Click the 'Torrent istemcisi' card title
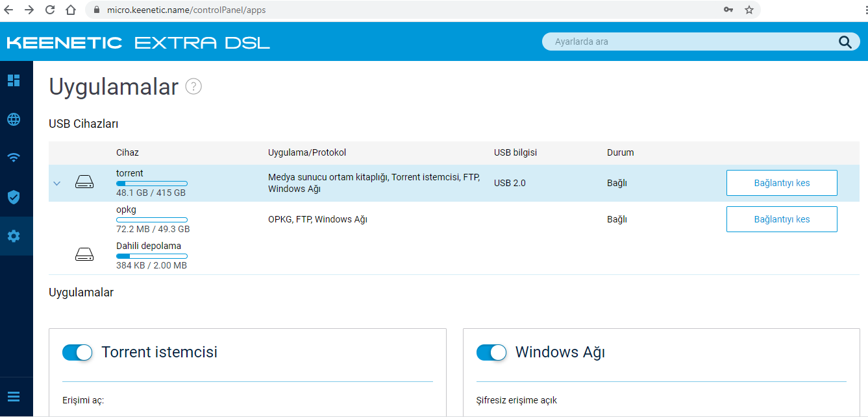The image size is (868, 417). click(x=160, y=352)
